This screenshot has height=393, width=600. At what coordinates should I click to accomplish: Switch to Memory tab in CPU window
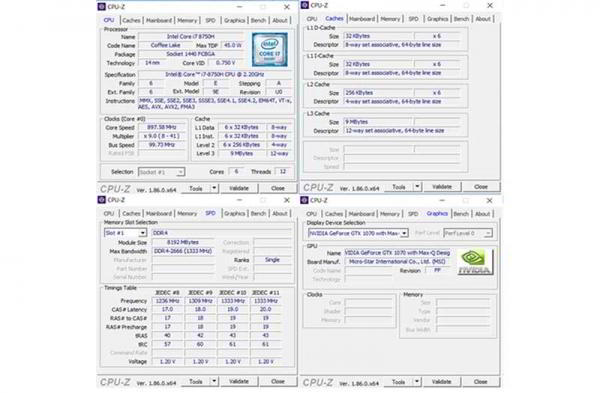[187, 20]
